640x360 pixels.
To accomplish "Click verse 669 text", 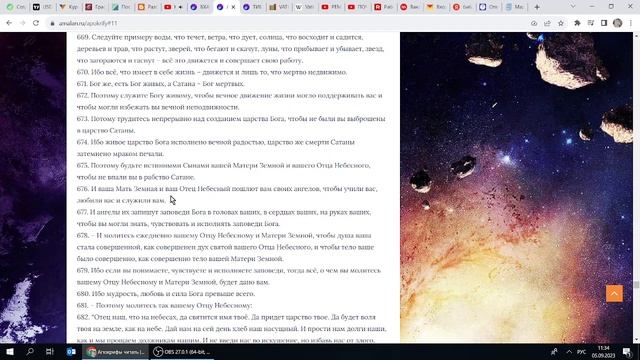I will pyautogui.click(x=231, y=49).
